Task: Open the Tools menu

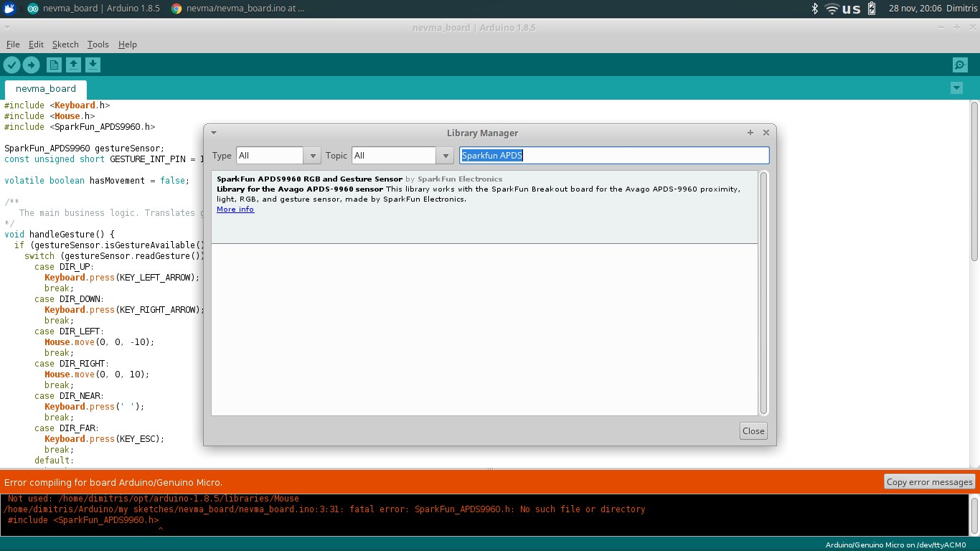Action: [98, 44]
